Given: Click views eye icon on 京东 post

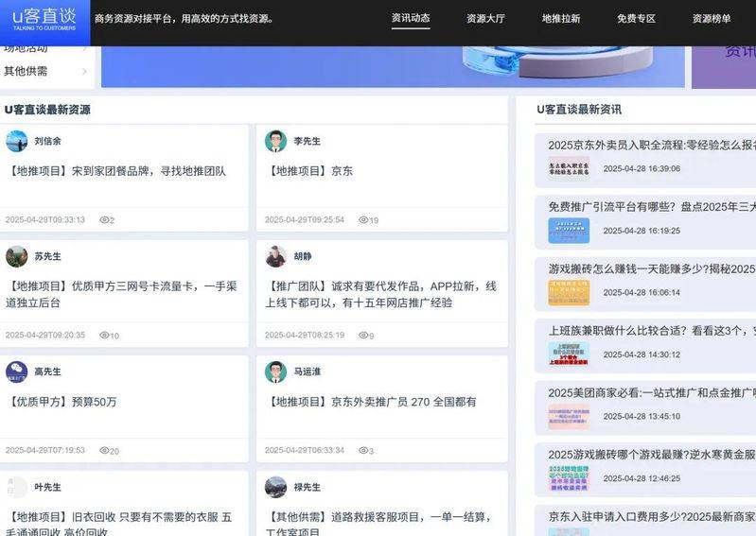Looking at the screenshot, I should (363, 220).
